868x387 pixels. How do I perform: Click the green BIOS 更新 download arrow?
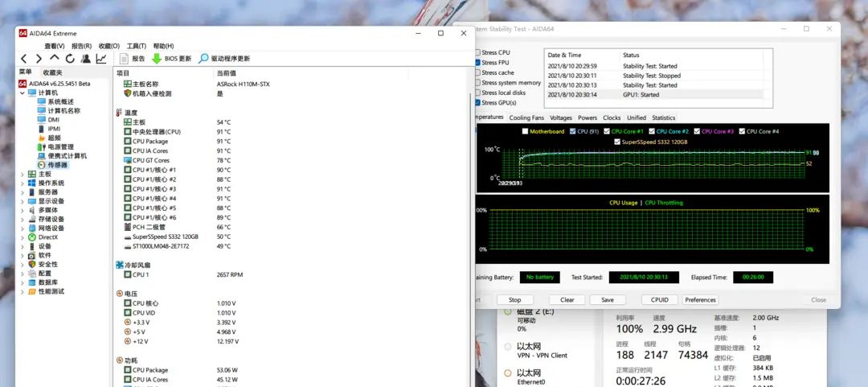(157, 59)
